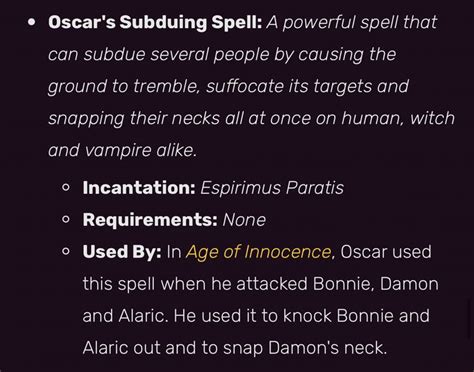Click the text 'and vampire alike.'
The image size is (474, 372).
[x=123, y=150]
